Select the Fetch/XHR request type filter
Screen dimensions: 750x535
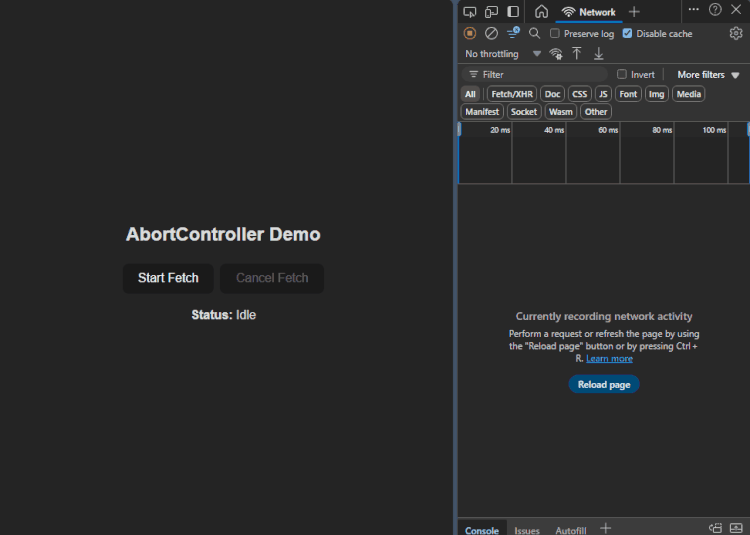512,94
